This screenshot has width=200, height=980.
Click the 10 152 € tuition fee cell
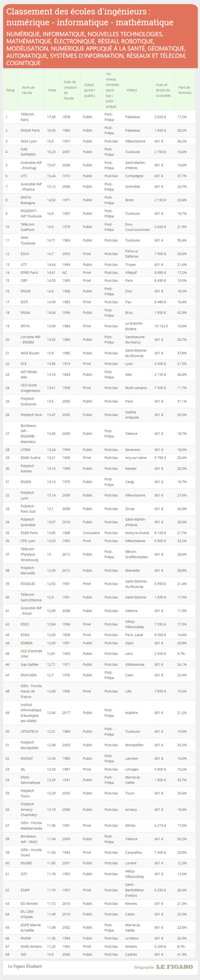[x=161, y=326]
